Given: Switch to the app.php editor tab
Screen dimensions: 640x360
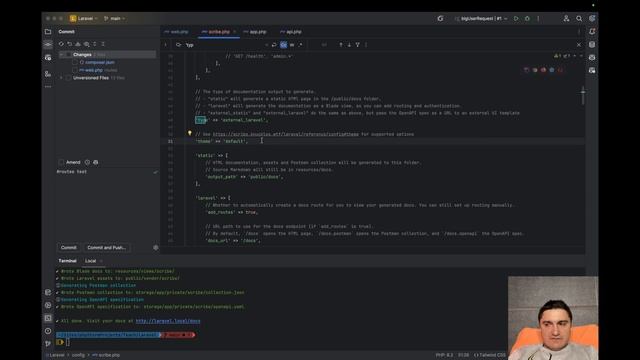Looking at the screenshot, I should click(x=255, y=32).
